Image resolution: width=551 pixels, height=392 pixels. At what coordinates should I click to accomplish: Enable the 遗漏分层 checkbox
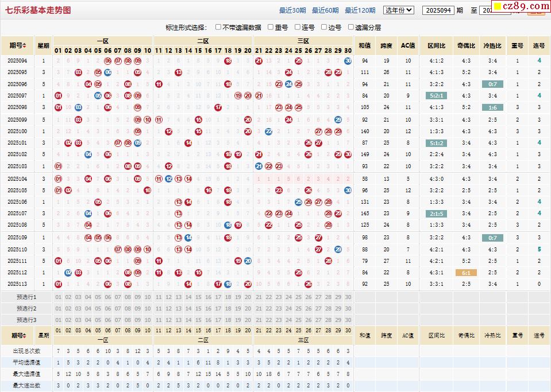click(x=351, y=27)
